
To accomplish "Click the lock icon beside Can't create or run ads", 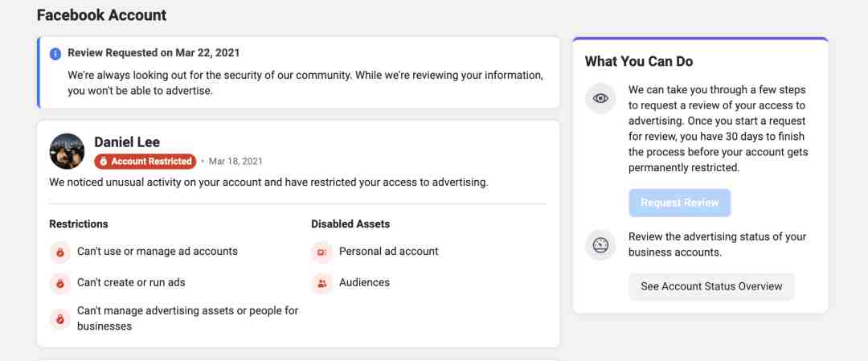I will [59, 284].
